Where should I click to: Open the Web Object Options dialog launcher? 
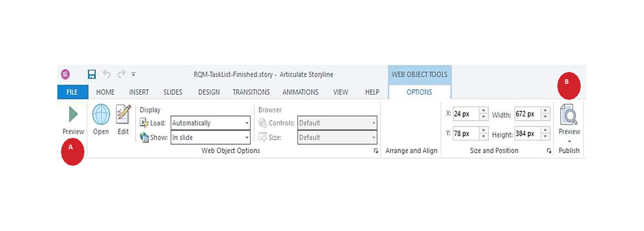tap(376, 151)
